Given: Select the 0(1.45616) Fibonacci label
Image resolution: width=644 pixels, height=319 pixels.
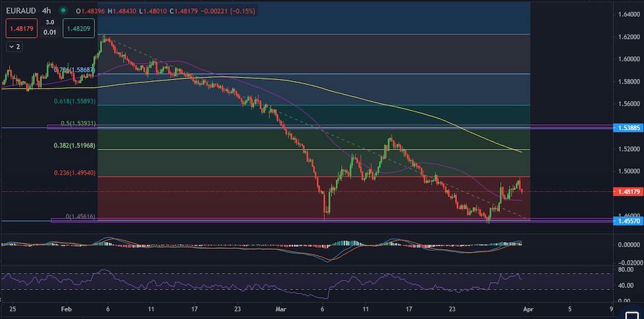Looking at the screenshot, I should point(81,216).
